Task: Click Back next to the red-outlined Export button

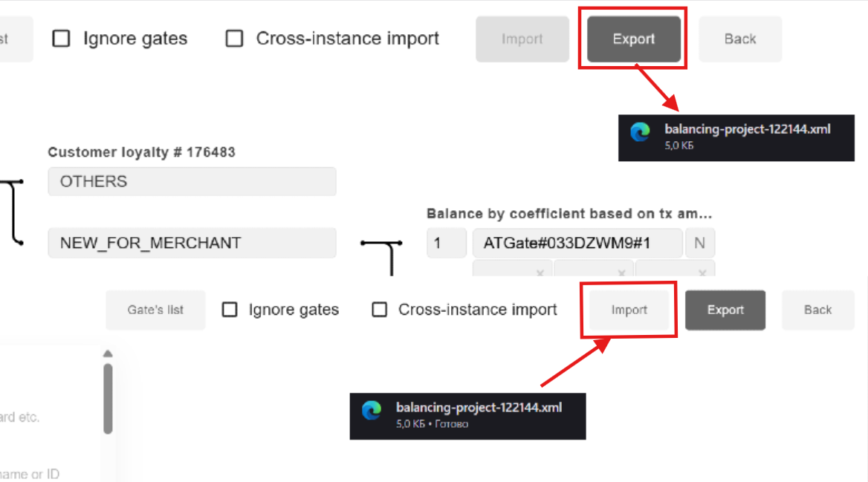Action: 740,39
